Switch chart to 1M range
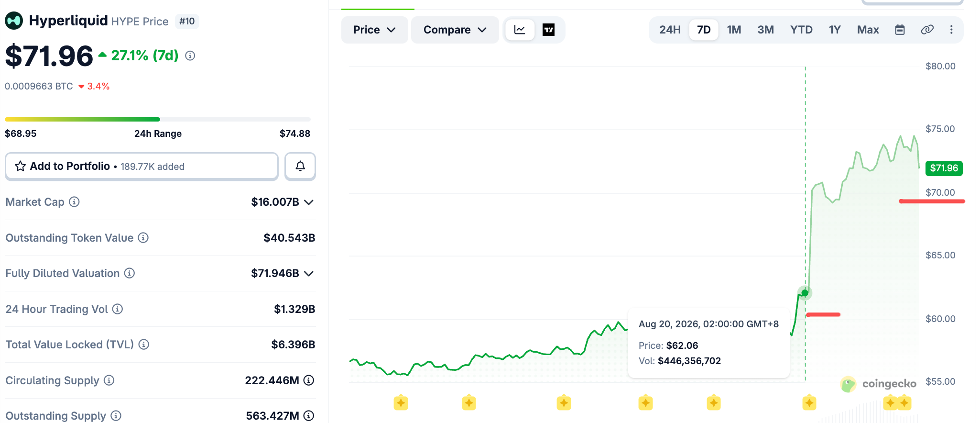Screen dimensions: 980x423 click(x=734, y=30)
